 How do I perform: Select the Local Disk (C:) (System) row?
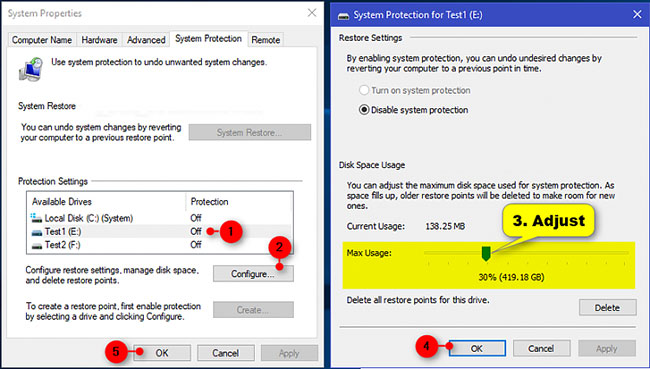tap(160, 218)
